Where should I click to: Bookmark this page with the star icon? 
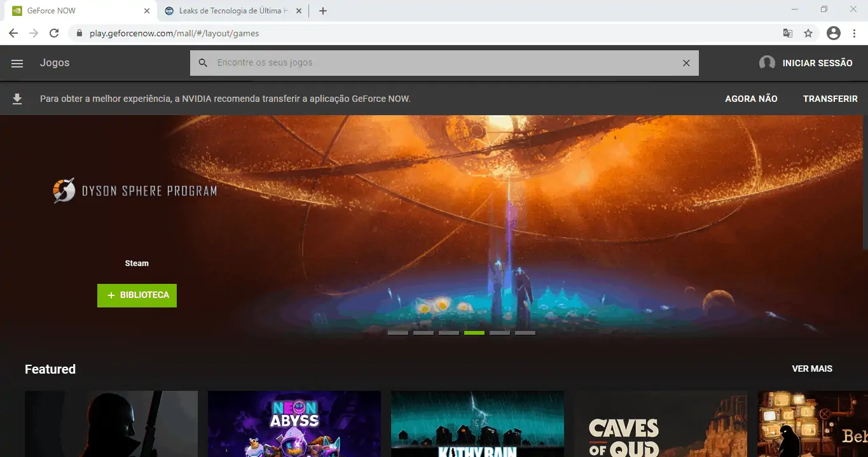point(808,33)
